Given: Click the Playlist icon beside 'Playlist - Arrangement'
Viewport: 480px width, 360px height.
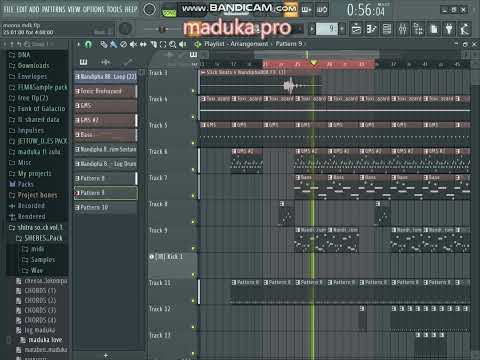Looking at the screenshot, I should click(198, 44).
